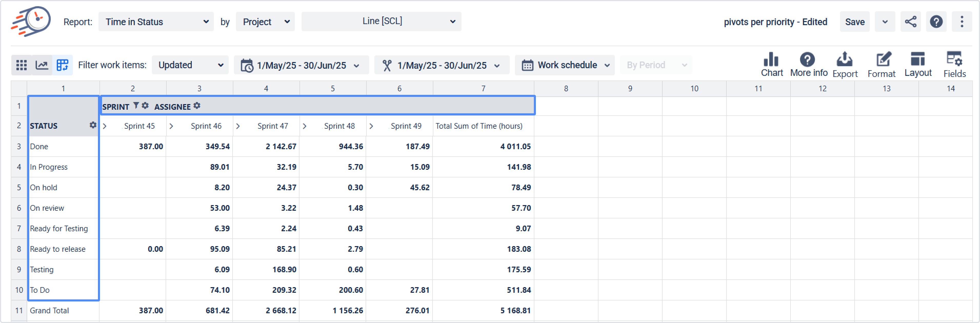The height and width of the screenshot is (323, 980).
Task: Click the share icon
Action: pyautogui.click(x=910, y=22)
